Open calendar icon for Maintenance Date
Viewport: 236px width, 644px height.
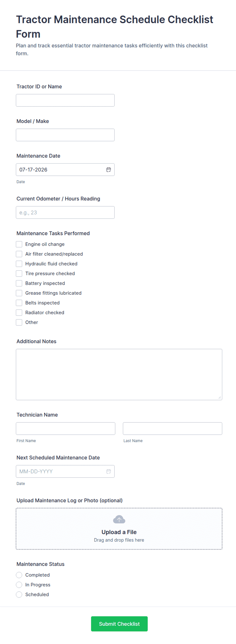click(x=109, y=170)
